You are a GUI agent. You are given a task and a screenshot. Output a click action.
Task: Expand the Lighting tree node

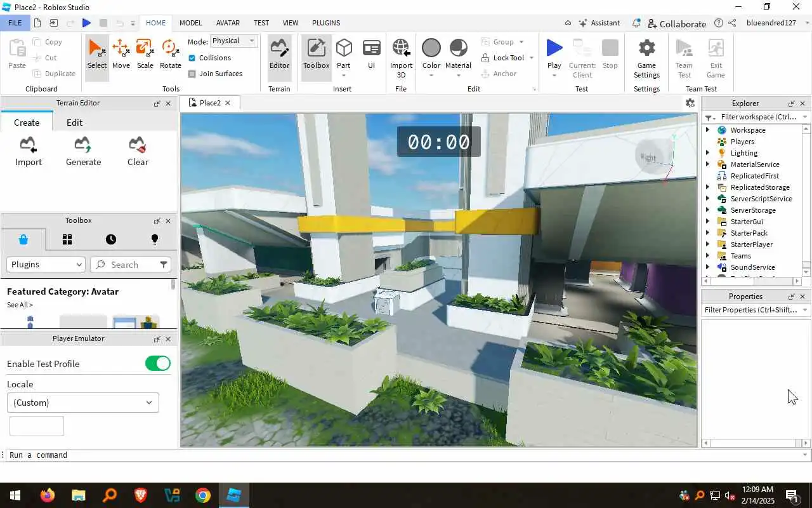[707, 153]
